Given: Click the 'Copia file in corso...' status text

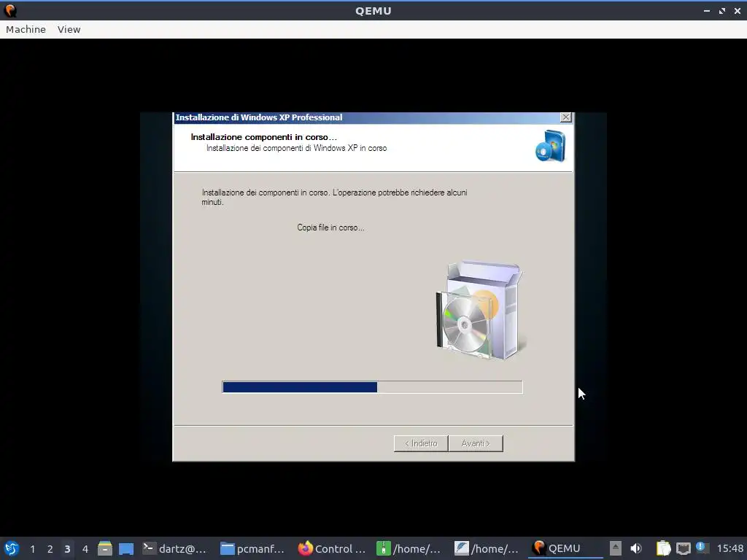Looking at the screenshot, I should tap(330, 227).
